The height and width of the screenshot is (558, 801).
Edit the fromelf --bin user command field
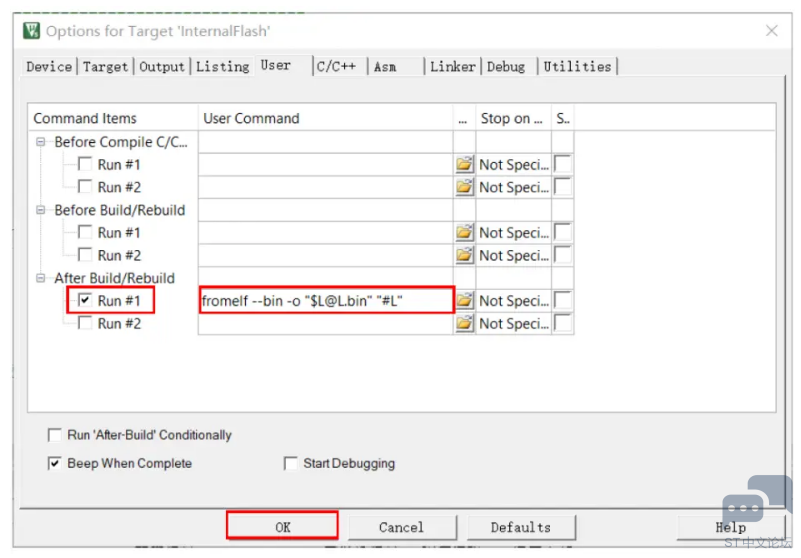pos(326,300)
